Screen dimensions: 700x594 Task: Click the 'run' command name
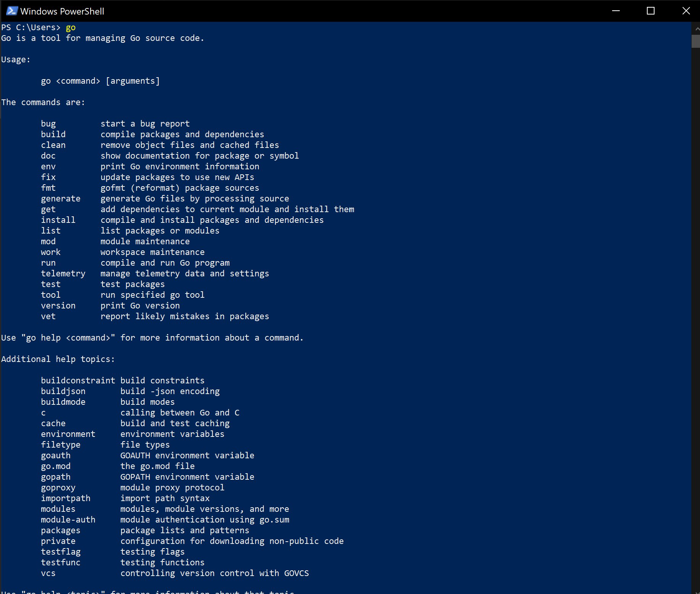click(48, 263)
